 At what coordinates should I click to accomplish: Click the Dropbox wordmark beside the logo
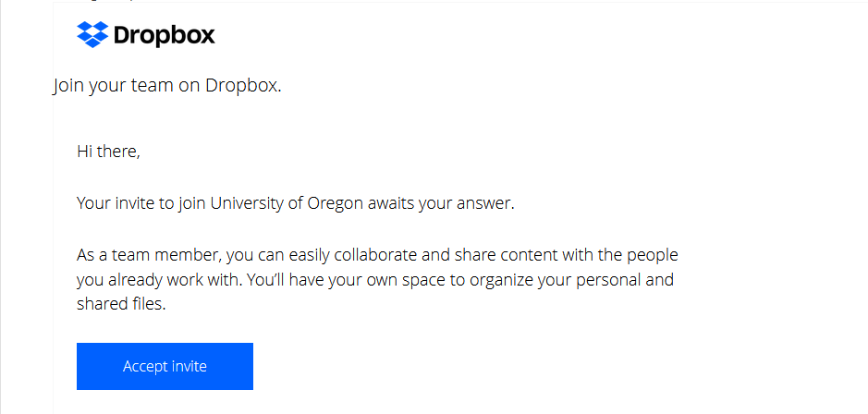pyautogui.click(x=165, y=36)
